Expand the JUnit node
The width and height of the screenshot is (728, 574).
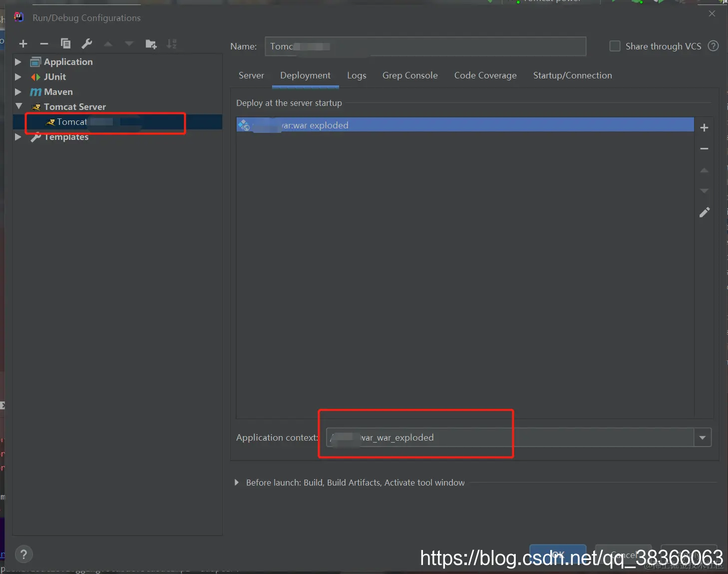18,77
